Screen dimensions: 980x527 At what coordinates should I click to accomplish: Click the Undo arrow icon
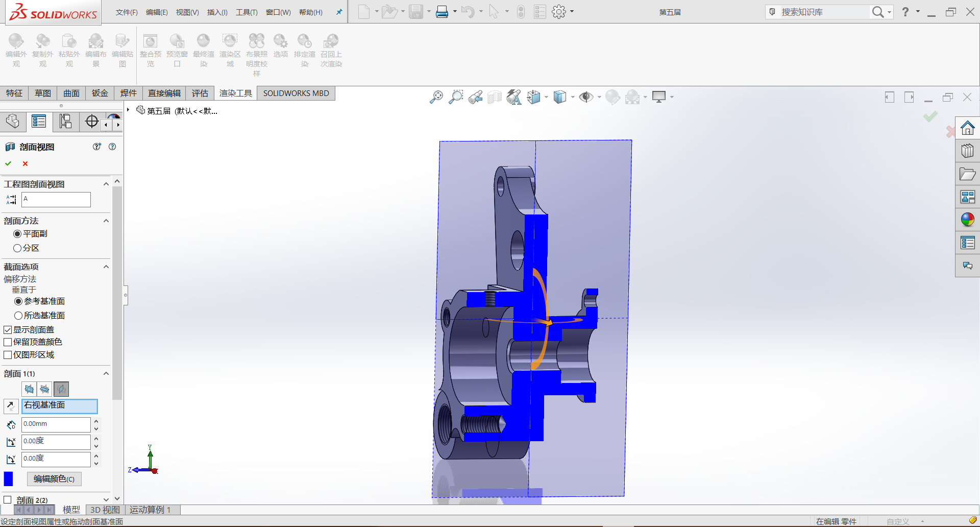[x=468, y=12]
